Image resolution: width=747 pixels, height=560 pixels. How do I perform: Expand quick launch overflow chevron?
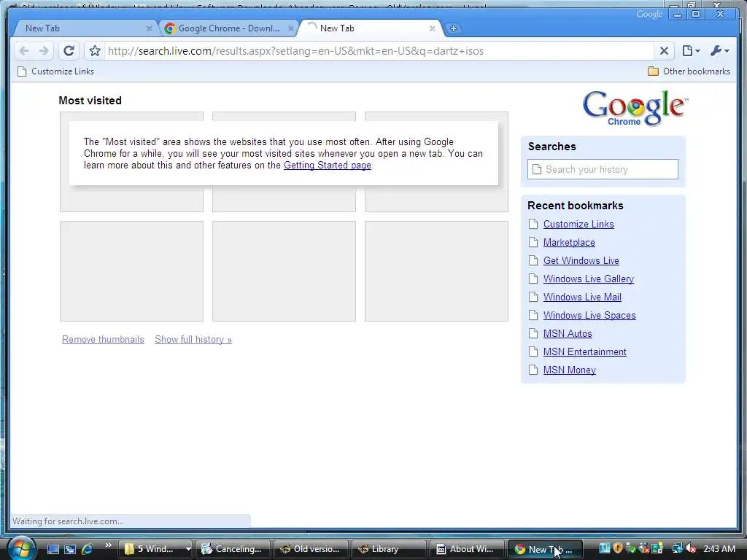(x=108, y=545)
